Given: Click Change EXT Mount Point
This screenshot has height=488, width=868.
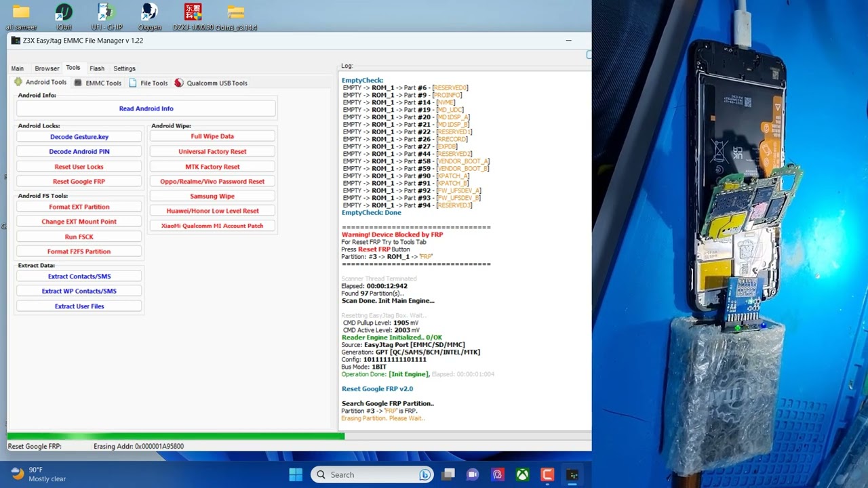Looking at the screenshot, I should (79, 222).
